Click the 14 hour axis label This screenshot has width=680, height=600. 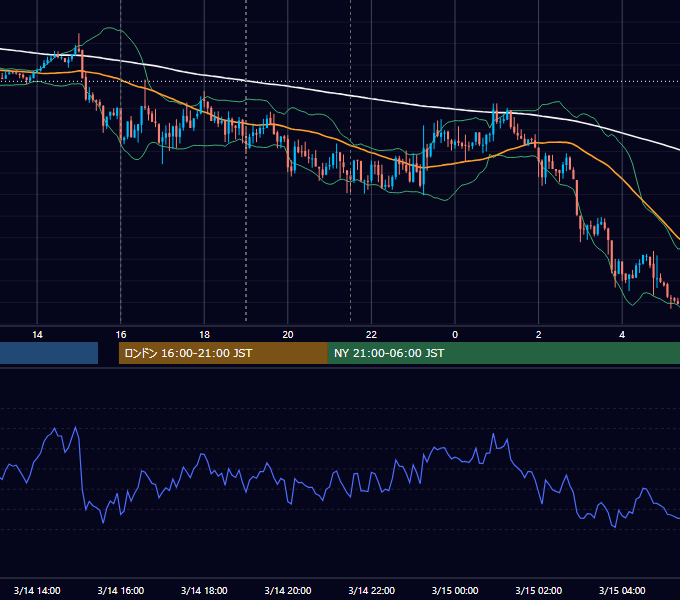pyautogui.click(x=37, y=334)
